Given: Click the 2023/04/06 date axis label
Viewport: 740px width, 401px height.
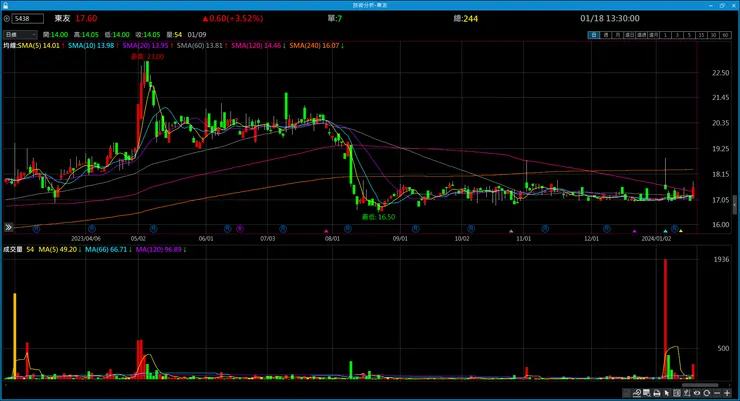Looking at the screenshot, I should point(85,239).
